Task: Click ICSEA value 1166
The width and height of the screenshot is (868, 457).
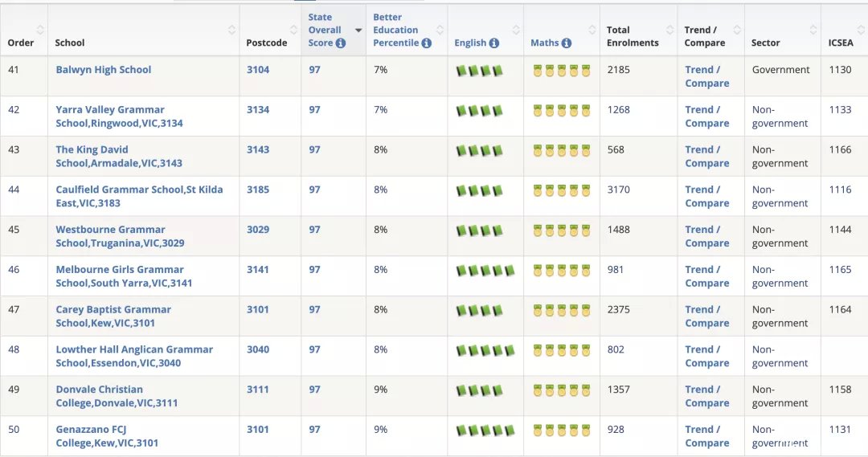Action: coord(840,149)
